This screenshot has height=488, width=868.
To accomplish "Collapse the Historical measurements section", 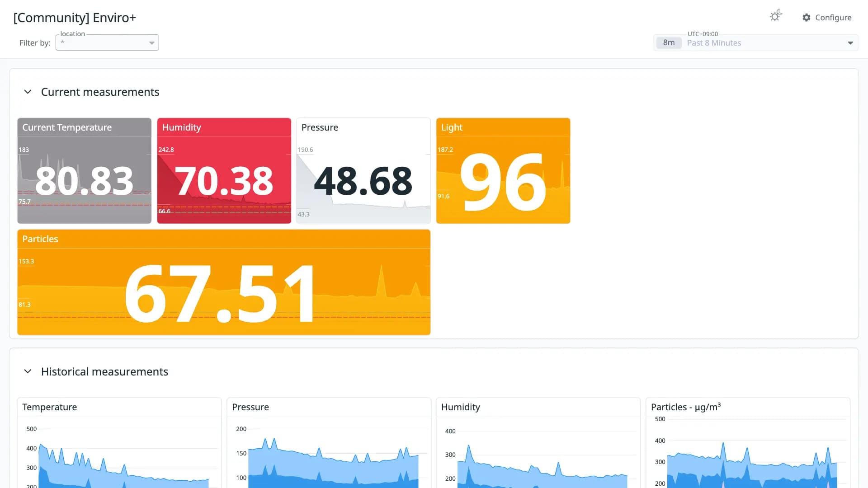I will tap(28, 371).
